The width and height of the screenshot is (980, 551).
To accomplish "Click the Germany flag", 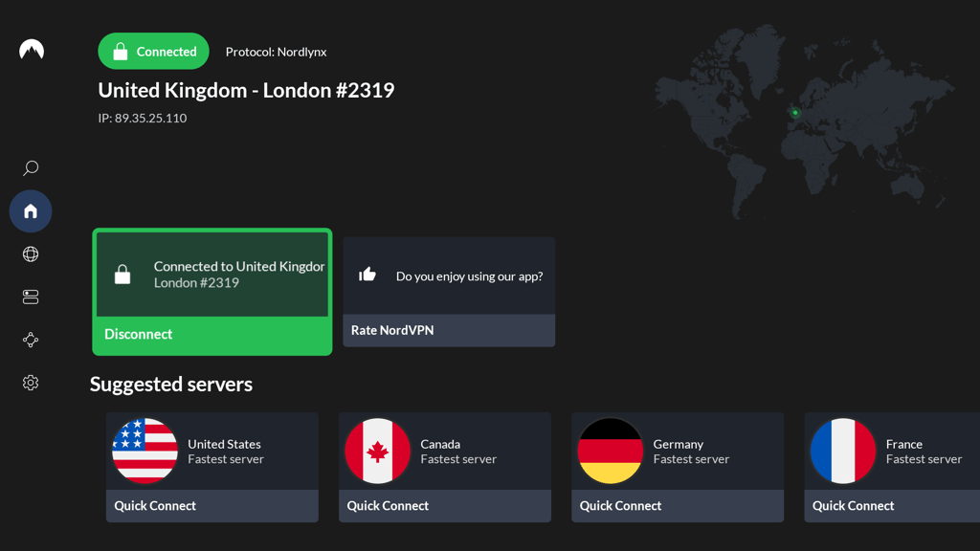I will pyautogui.click(x=611, y=451).
